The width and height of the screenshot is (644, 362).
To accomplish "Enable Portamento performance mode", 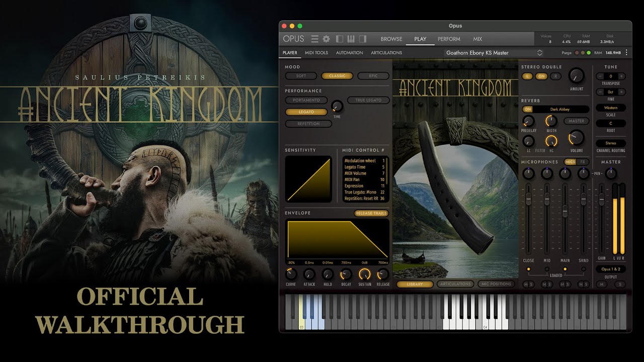I will pos(306,100).
